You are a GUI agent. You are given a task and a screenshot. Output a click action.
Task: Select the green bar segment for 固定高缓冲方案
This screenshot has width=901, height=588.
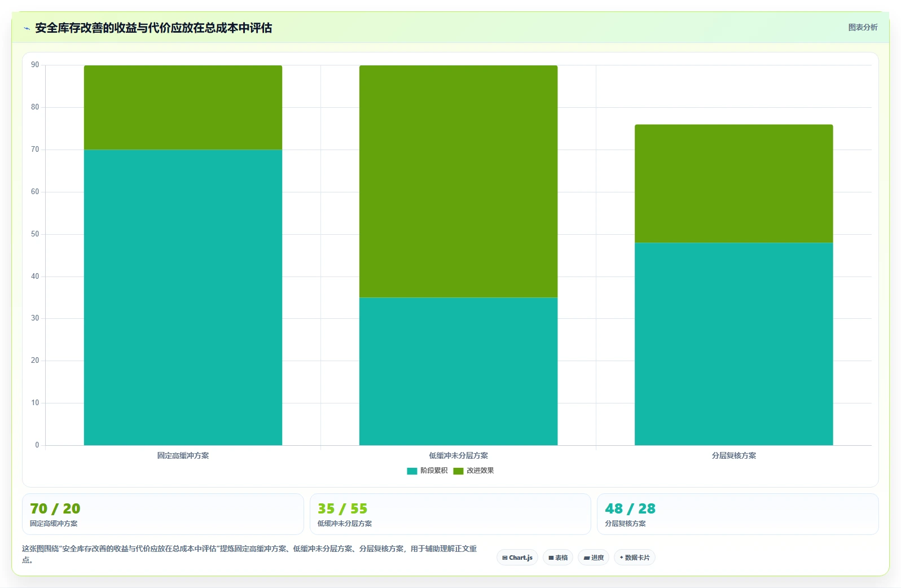(183, 107)
